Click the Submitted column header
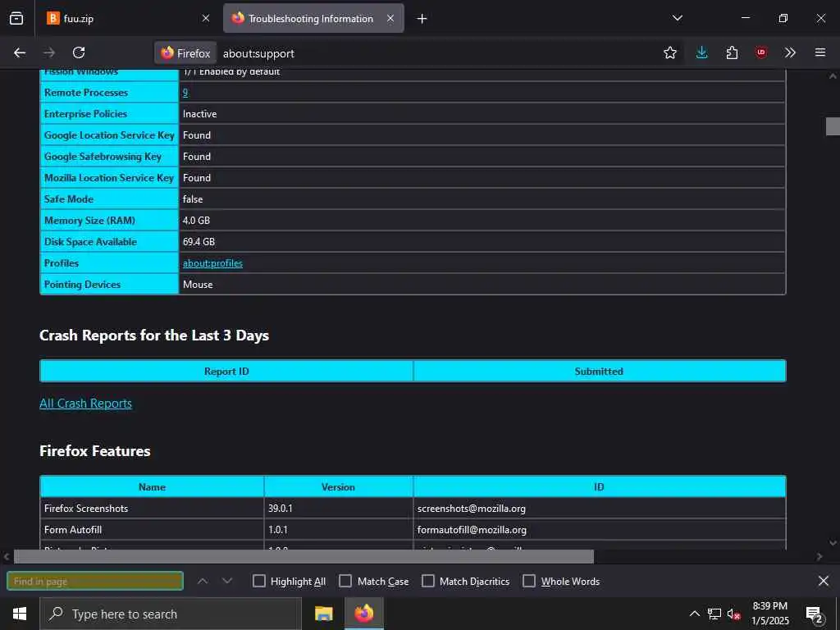 click(x=599, y=372)
